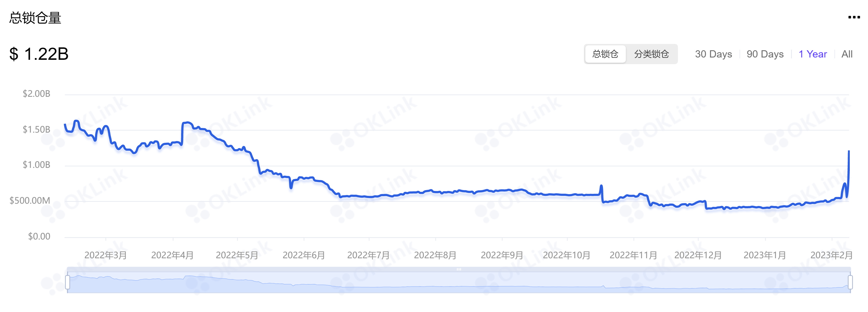Click the 2022年6月 axis label
868x312 pixels.
coord(304,255)
